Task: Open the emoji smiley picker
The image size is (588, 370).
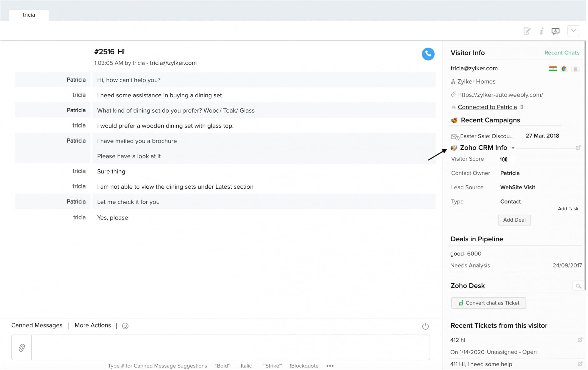Action: tap(125, 326)
